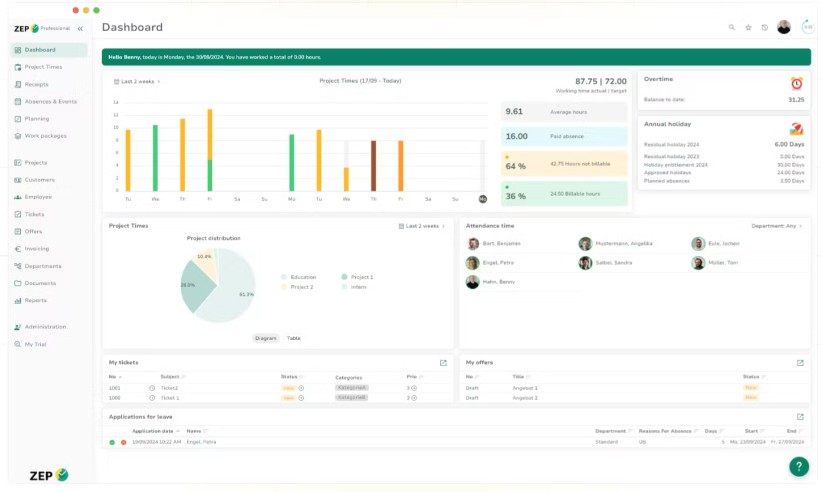Go to Project Times in sidebar
Image resolution: width=821 pixels, height=492 pixels.
pyautogui.click(x=43, y=67)
